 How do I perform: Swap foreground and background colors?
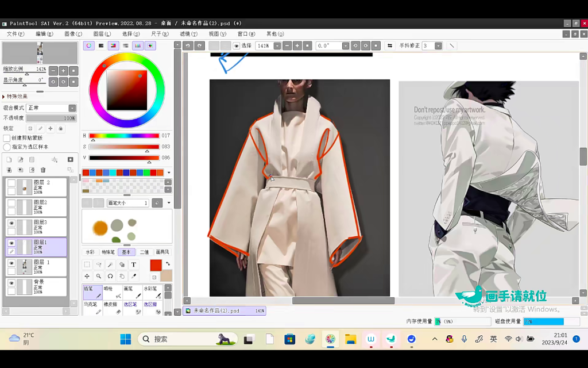[168, 264]
